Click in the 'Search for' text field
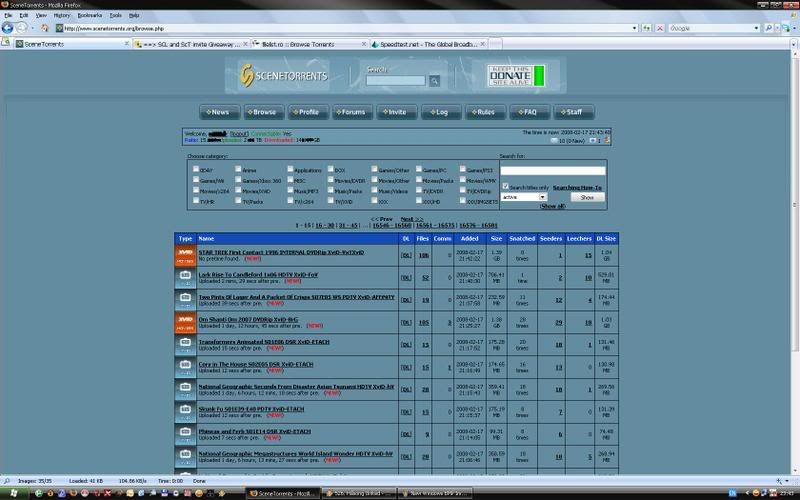The height and width of the screenshot is (500, 800). [553, 171]
